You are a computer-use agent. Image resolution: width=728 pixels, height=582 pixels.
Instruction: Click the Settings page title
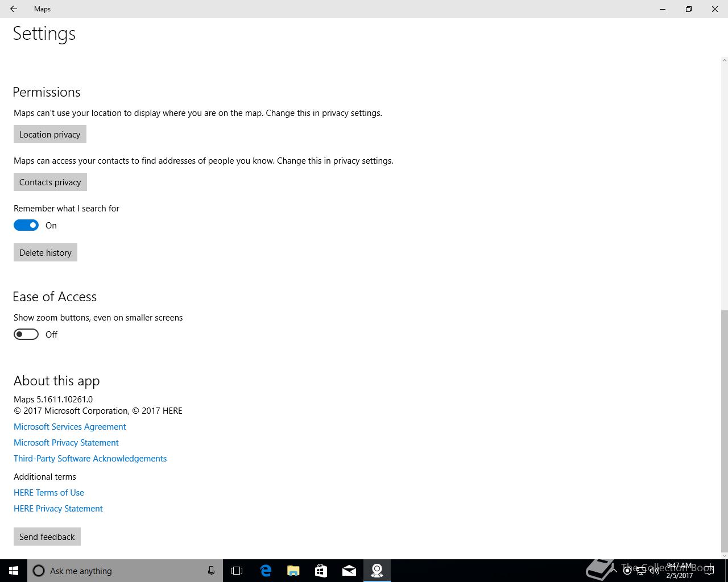tap(44, 34)
